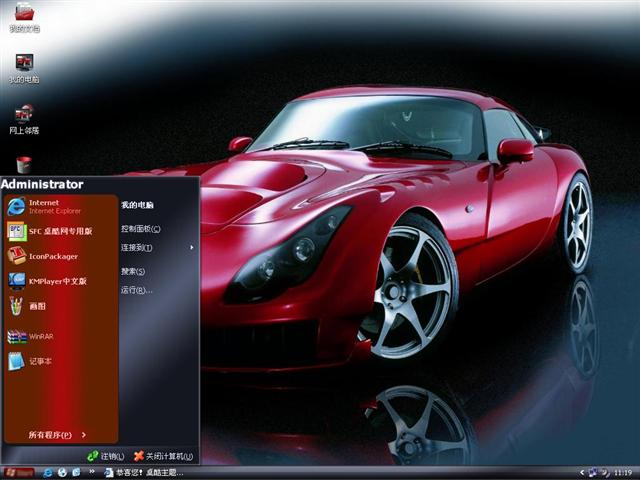Screen dimensions: 640x480
Task: Click the Start button on taskbar
Action: [x=19, y=472]
